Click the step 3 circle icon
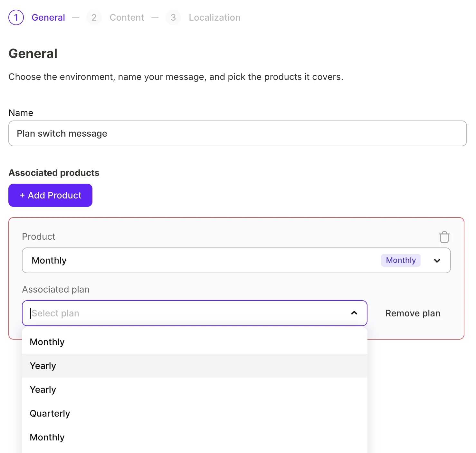This screenshot has width=476, height=453. pyautogui.click(x=173, y=17)
